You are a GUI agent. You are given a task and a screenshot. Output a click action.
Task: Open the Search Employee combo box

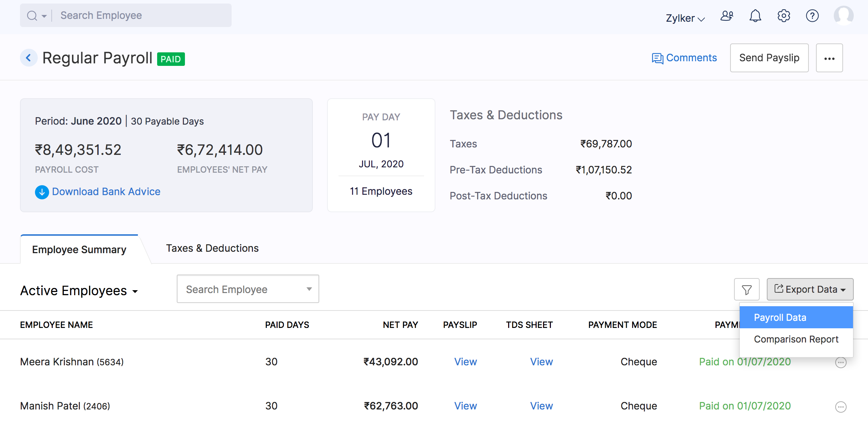(x=248, y=289)
